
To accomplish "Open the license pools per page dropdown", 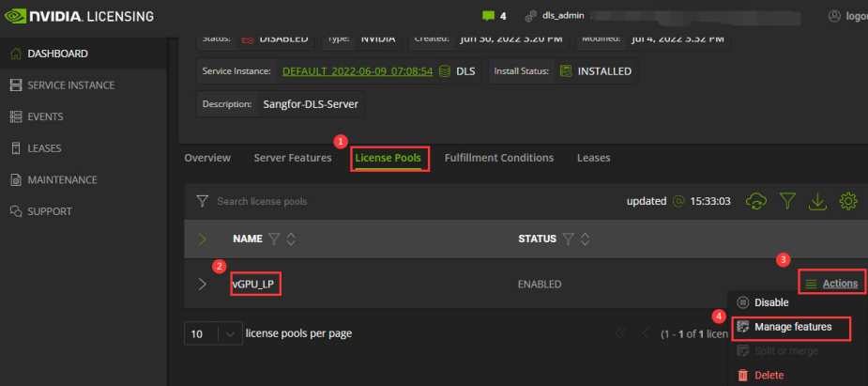I will pyautogui.click(x=213, y=334).
